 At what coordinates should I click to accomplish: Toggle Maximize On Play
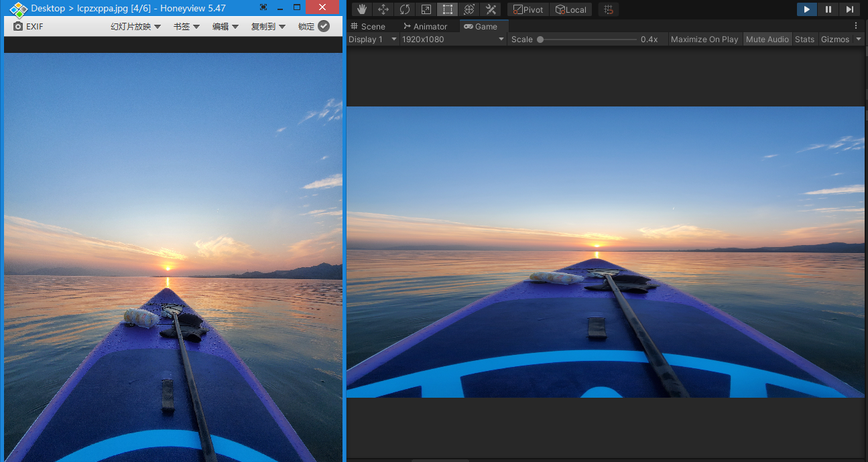click(x=704, y=40)
